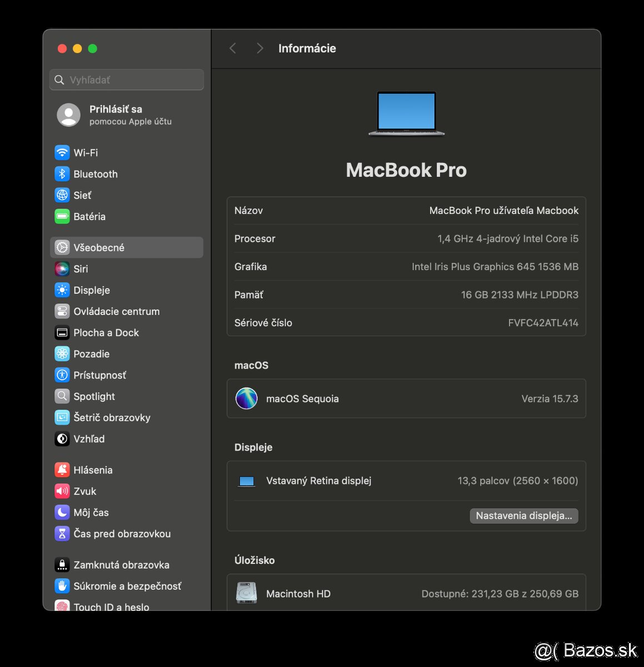Image resolution: width=644 pixels, height=667 pixels.
Task: Click the Siri sidebar icon
Action: [x=62, y=269]
